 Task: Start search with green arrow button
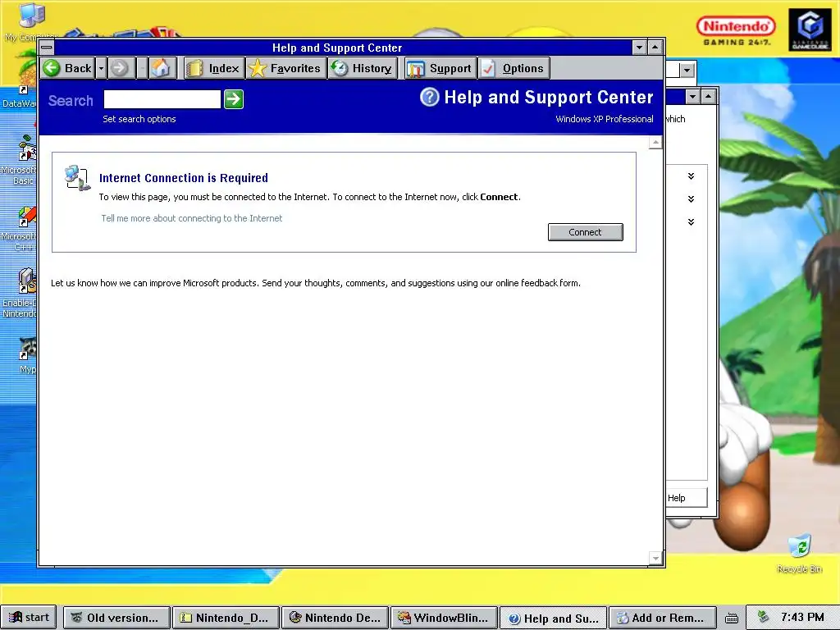(234, 99)
